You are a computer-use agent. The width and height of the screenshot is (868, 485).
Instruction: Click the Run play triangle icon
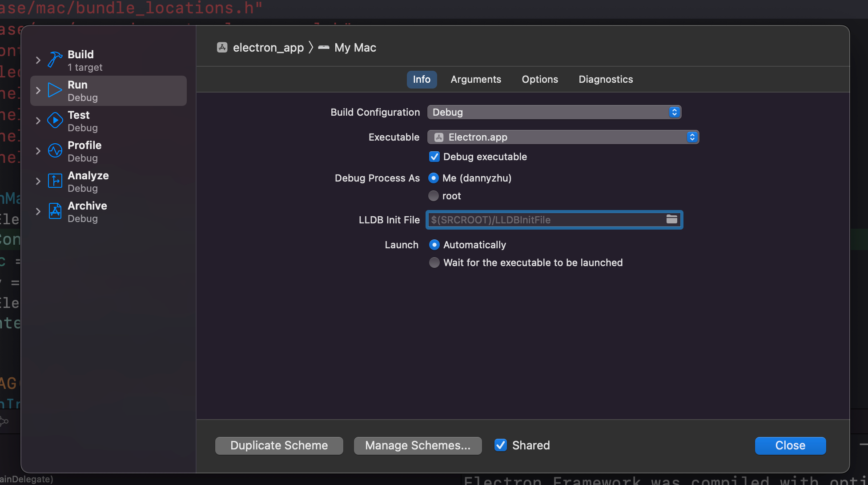[55, 90]
